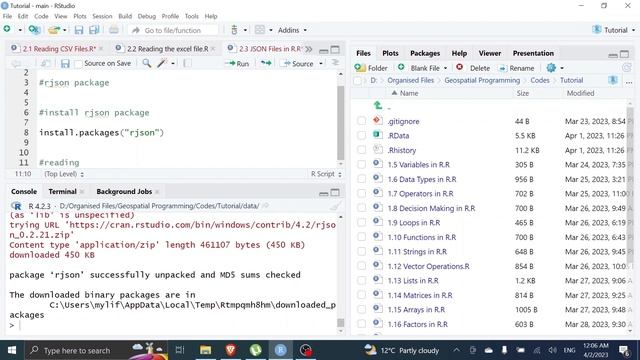This screenshot has height=360, width=640.
Task: Click the editor vertical scrollbar
Action: pos(341,122)
